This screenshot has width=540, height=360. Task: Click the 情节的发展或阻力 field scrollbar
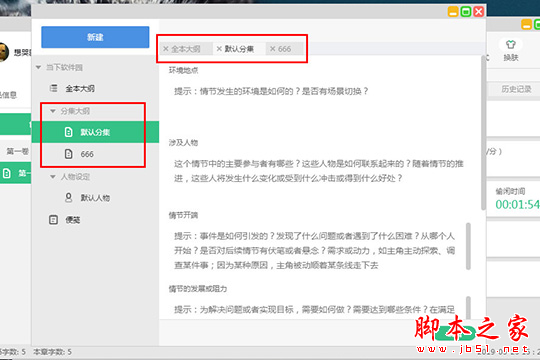click(x=468, y=308)
